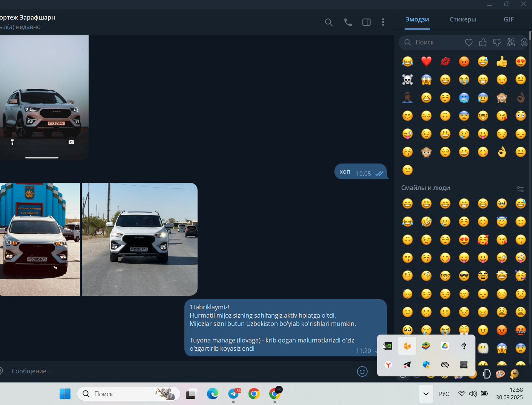The height and width of the screenshot is (405, 532).
Task: Open the three-dot chat options menu
Action: tap(383, 22)
